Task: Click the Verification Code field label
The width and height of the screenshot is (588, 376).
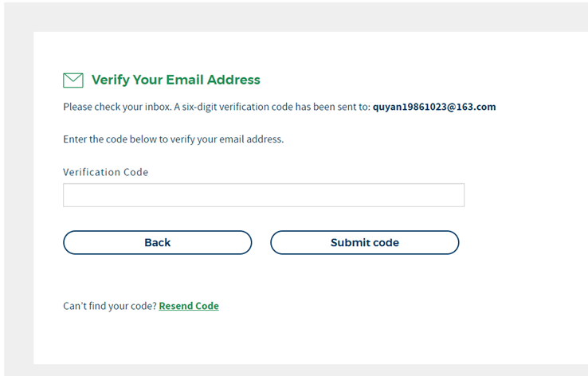Action: [106, 172]
